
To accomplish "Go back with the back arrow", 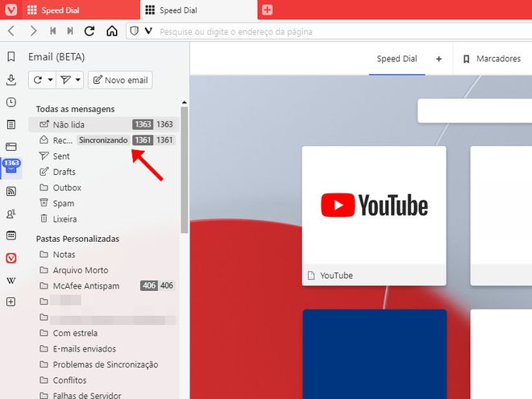I will (x=11, y=31).
